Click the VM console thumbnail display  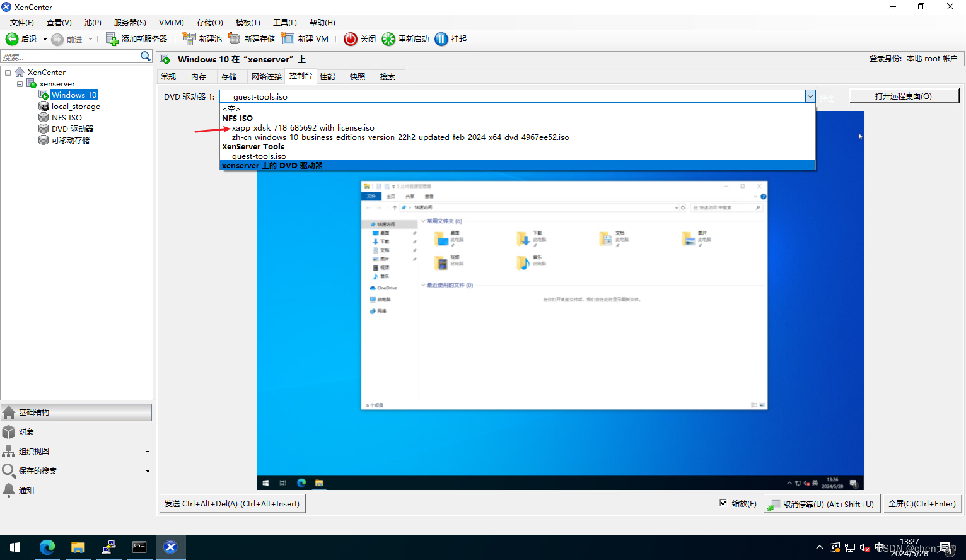[x=561, y=301]
